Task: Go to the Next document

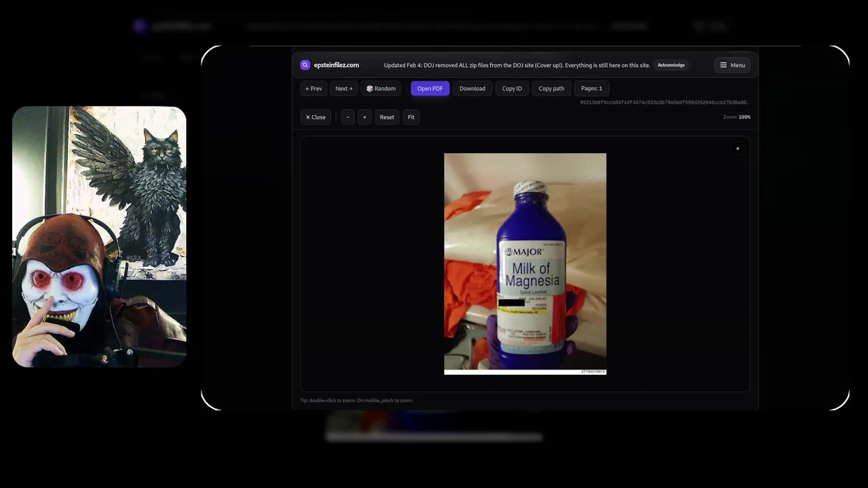Action: click(344, 88)
